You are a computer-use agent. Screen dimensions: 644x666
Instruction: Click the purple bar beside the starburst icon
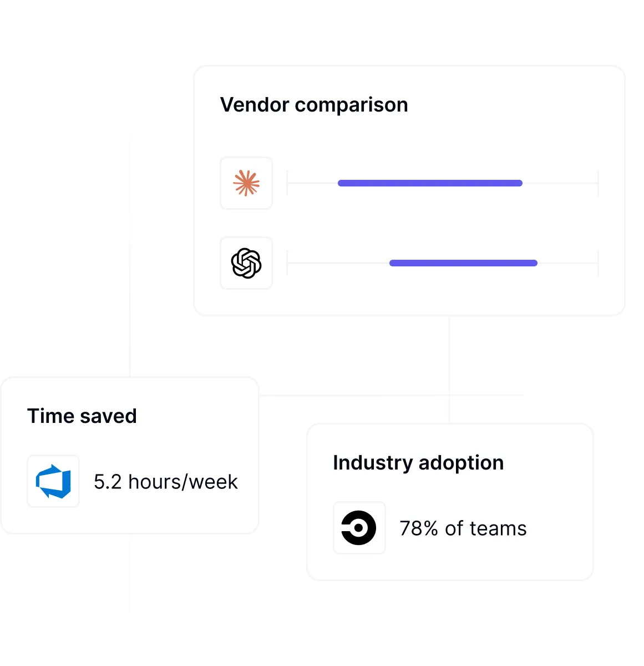click(x=430, y=183)
